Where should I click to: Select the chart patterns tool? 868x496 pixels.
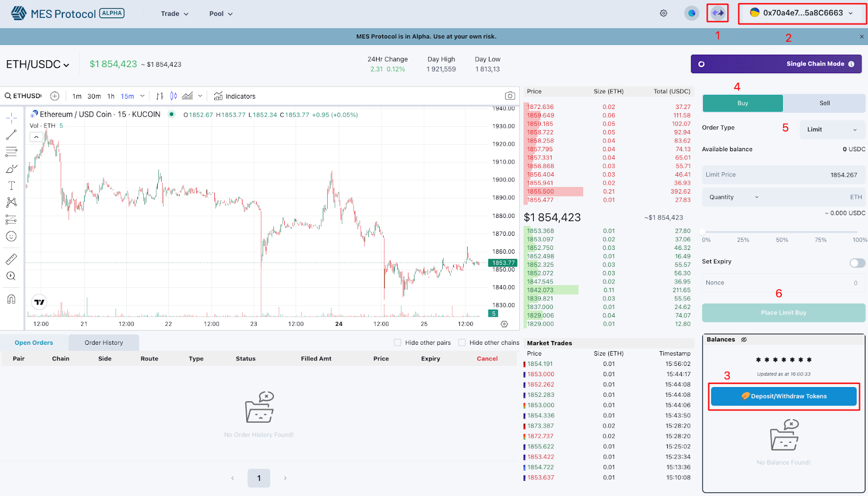click(11, 202)
